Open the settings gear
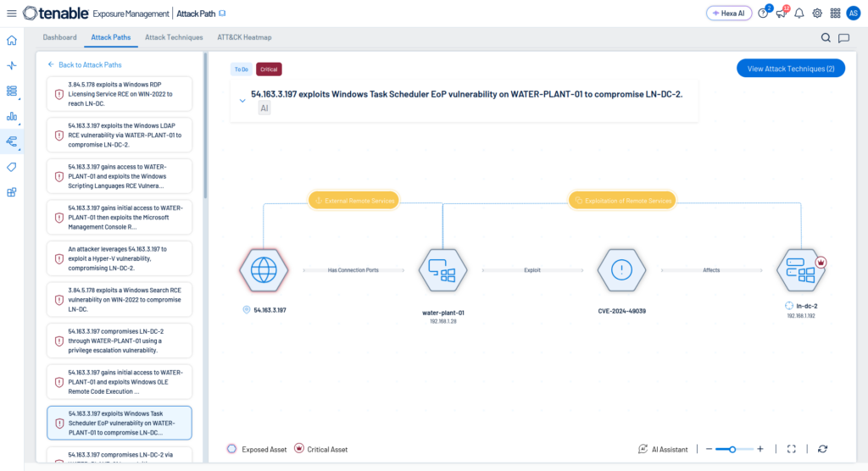This screenshot has width=868, height=471. (817, 14)
